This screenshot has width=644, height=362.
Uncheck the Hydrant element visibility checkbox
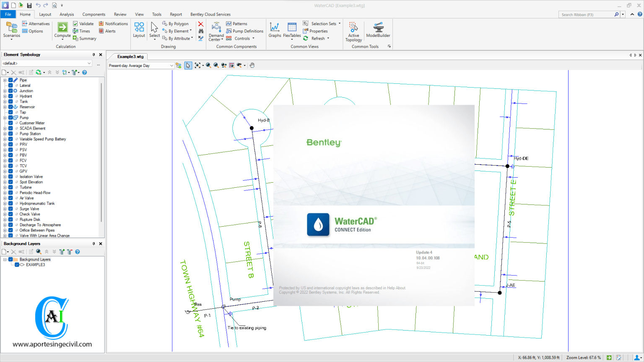[x=10, y=96]
